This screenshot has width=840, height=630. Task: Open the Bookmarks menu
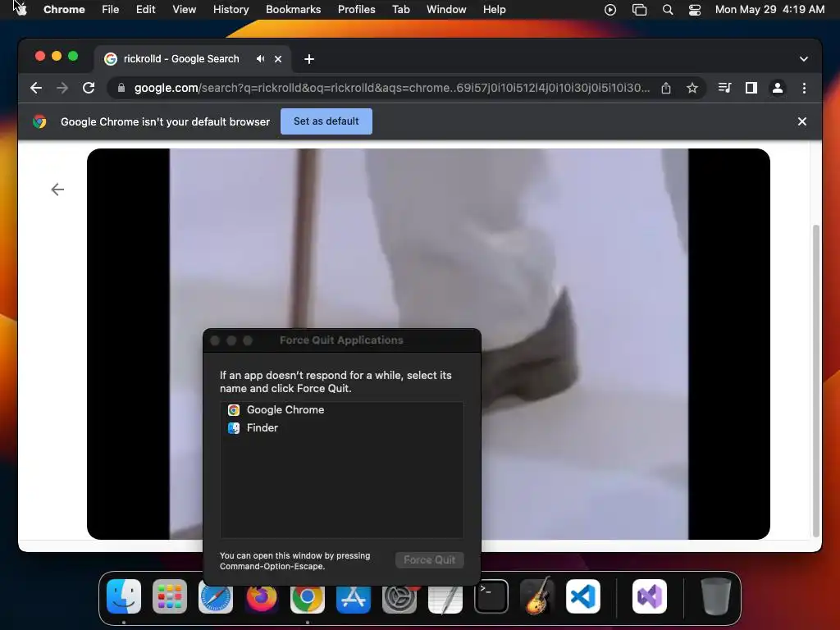click(x=293, y=9)
